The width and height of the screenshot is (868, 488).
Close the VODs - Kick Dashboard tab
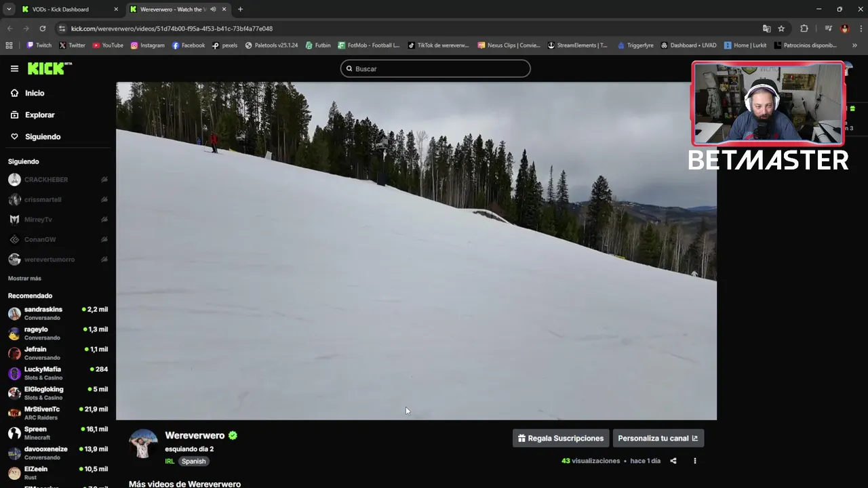(x=116, y=9)
